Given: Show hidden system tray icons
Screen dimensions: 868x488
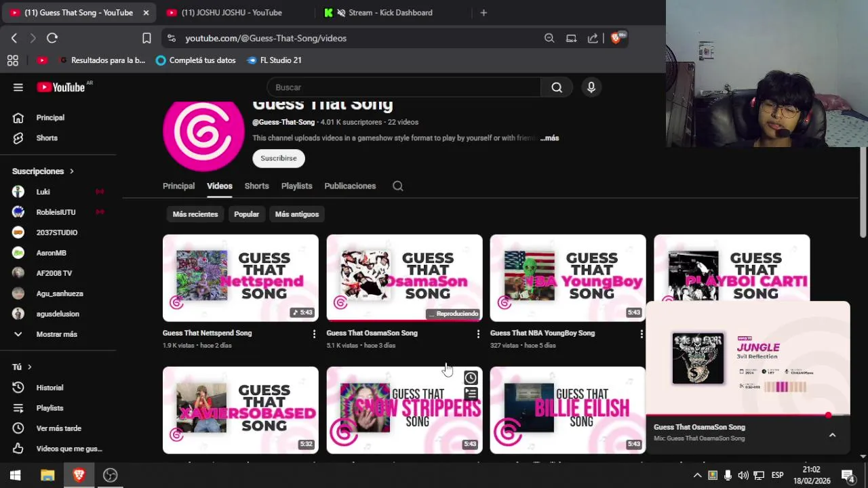Looking at the screenshot, I should pos(697,475).
